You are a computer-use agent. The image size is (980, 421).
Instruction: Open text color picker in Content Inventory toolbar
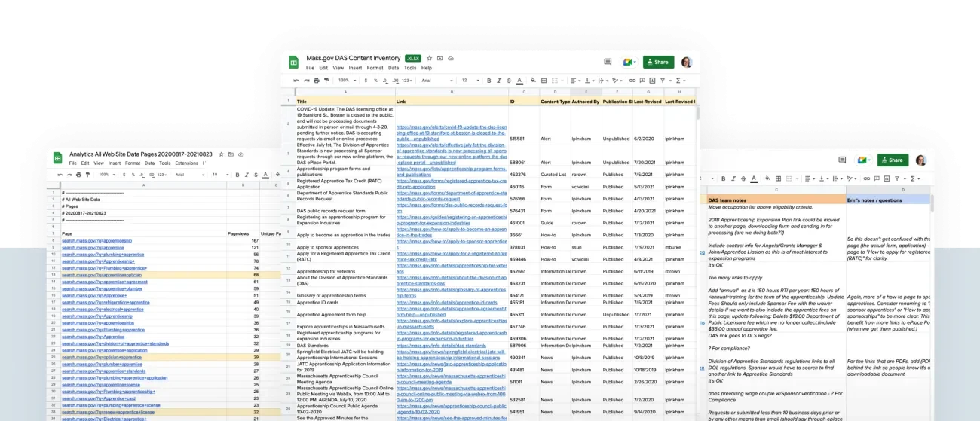click(x=519, y=81)
